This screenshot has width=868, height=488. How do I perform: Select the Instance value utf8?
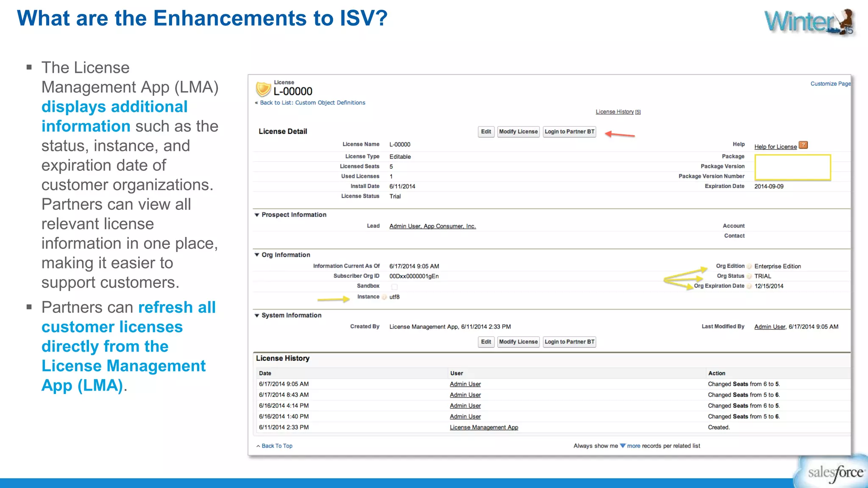tap(395, 297)
